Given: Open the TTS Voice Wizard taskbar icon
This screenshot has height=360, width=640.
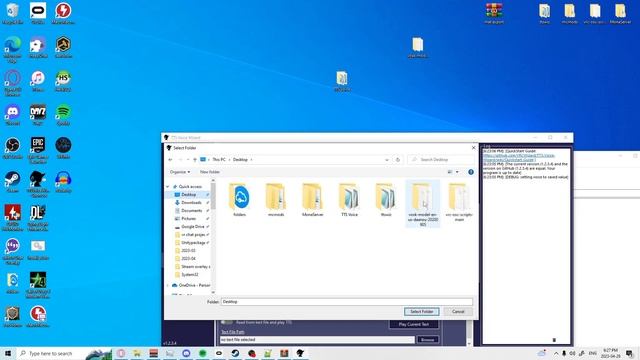Looking at the screenshot, I should (x=300, y=353).
